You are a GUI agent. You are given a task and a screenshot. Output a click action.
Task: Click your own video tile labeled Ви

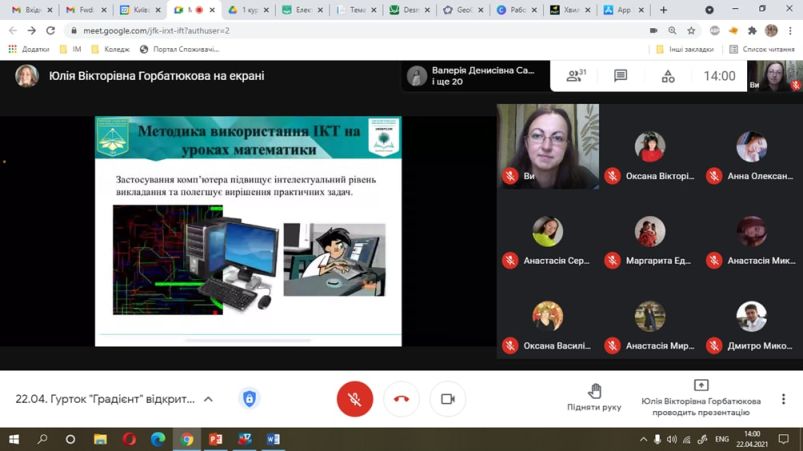pyautogui.click(x=547, y=147)
